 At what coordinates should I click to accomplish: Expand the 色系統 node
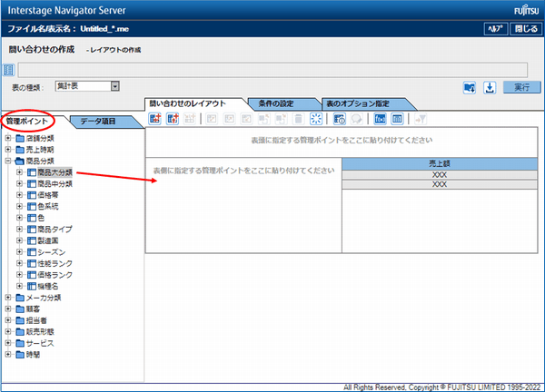pyautogui.click(x=19, y=207)
